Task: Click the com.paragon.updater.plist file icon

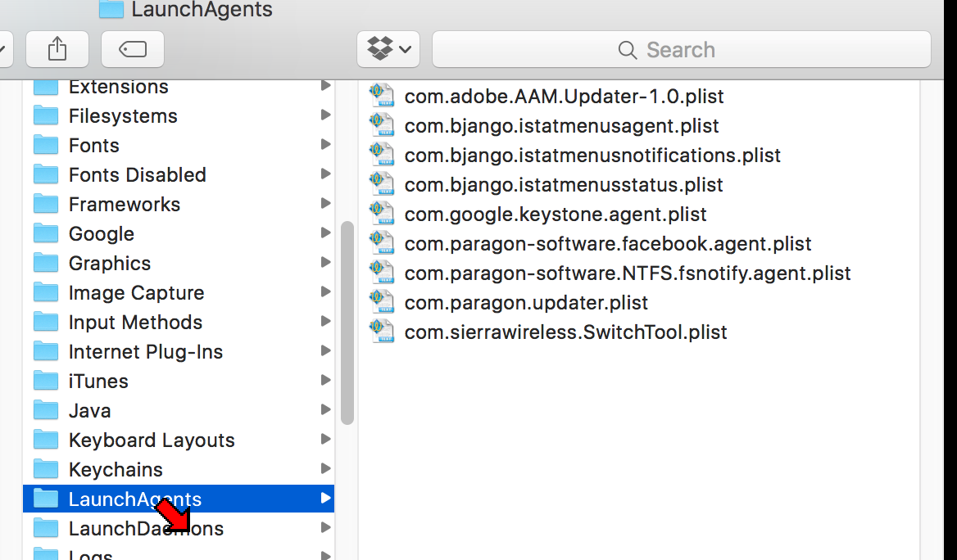Action: (382, 303)
